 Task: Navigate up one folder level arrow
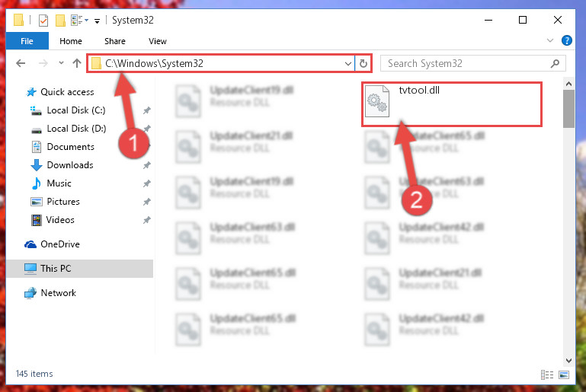(77, 63)
